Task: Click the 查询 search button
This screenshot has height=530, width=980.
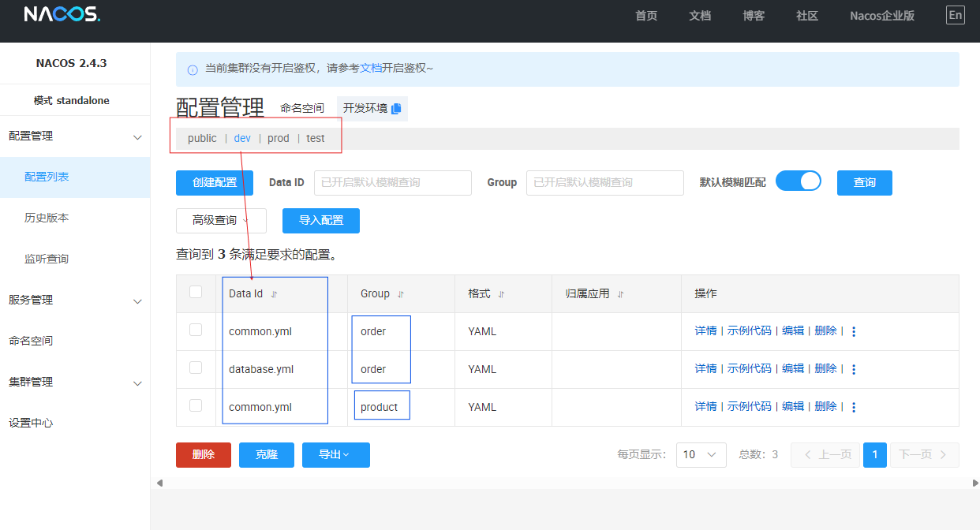Action: 865,183
